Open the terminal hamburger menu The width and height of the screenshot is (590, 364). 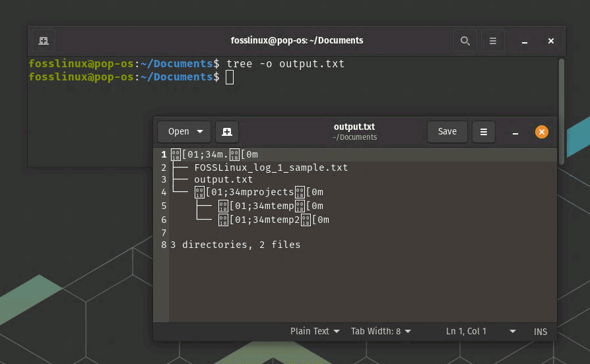coord(493,41)
